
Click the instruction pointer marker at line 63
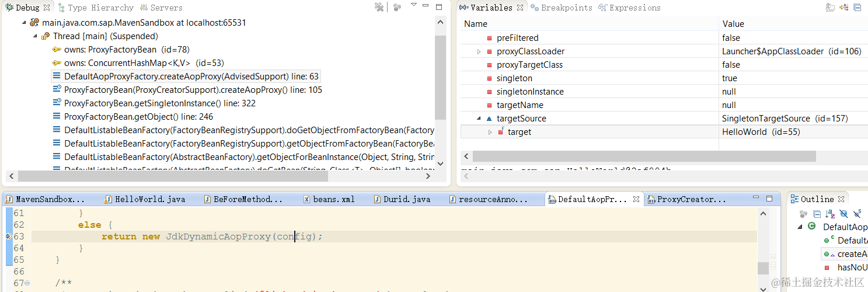point(8,236)
